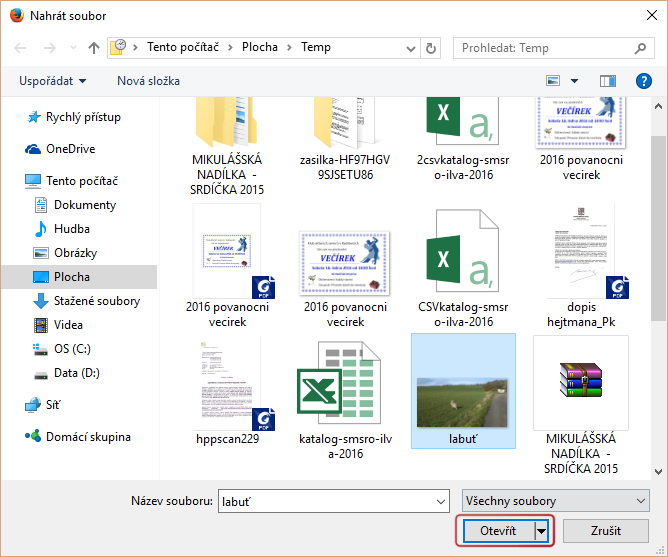Click the Up one level arrow icon
Image resolution: width=668 pixels, height=557 pixels.
tap(93, 47)
